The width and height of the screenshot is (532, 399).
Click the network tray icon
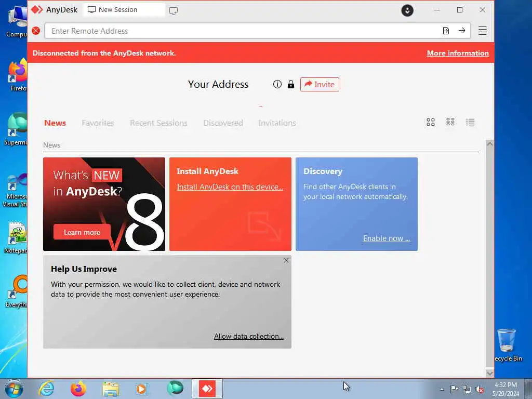click(x=467, y=389)
